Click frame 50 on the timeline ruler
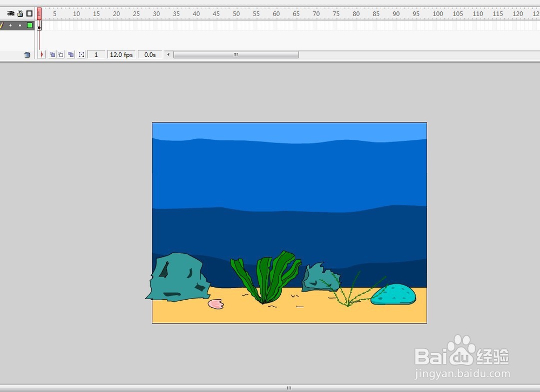This screenshot has width=540, height=392. point(237,14)
